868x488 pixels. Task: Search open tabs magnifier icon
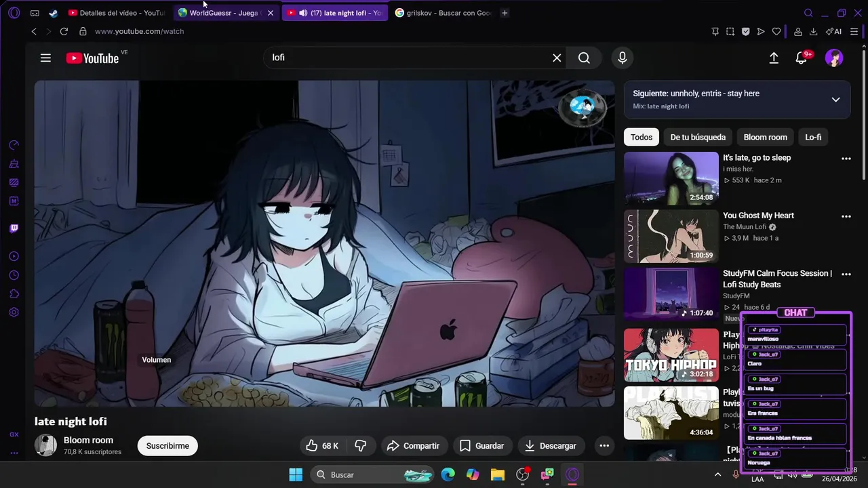point(808,13)
